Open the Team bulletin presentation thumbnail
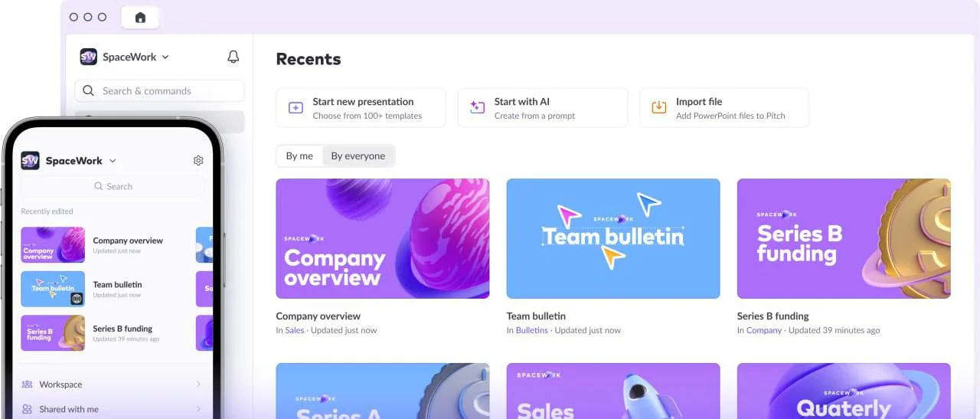 (613, 238)
